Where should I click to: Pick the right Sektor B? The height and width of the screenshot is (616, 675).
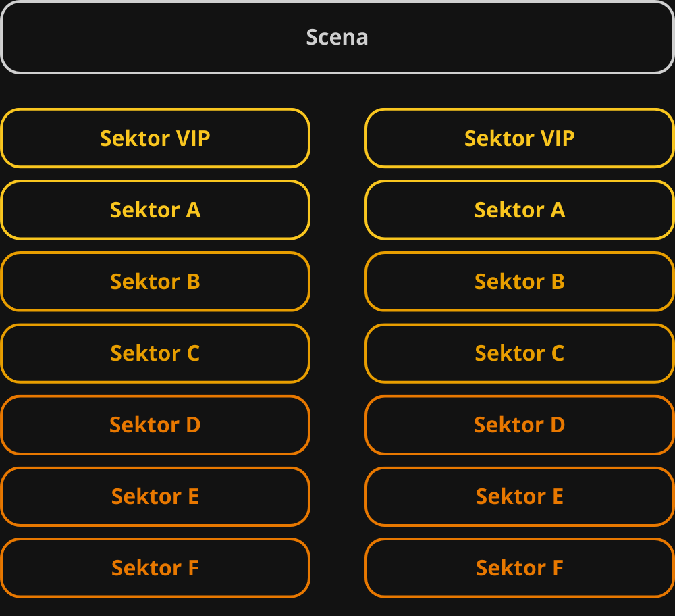[520, 281]
